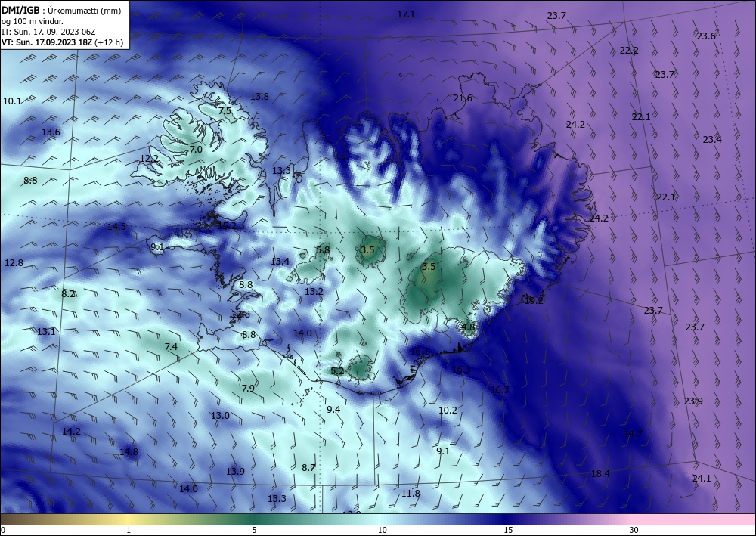This screenshot has width=756, height=536.
Task: Click the value 14.5 on the map
Action: click(116, 226)
